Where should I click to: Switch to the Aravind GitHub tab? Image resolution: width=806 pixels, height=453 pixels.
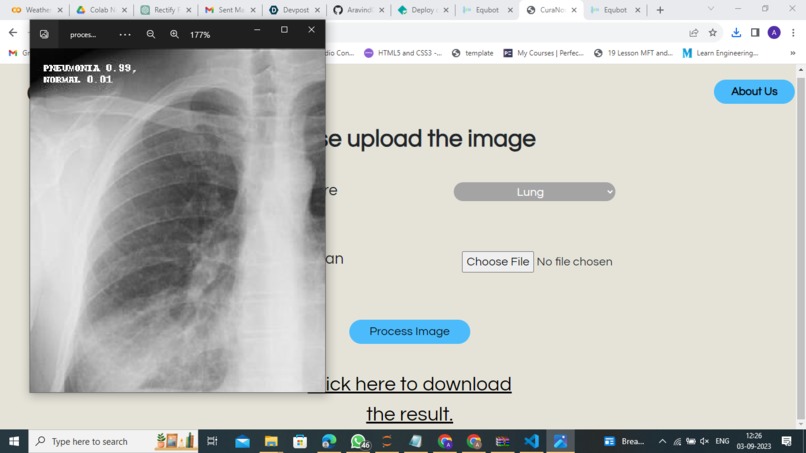pos(359,10)
